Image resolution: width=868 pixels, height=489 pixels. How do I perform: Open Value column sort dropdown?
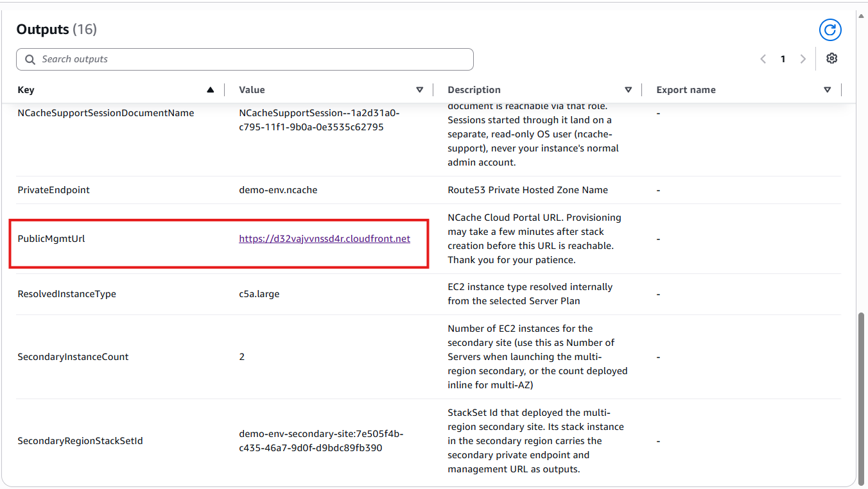coord(420,90)
